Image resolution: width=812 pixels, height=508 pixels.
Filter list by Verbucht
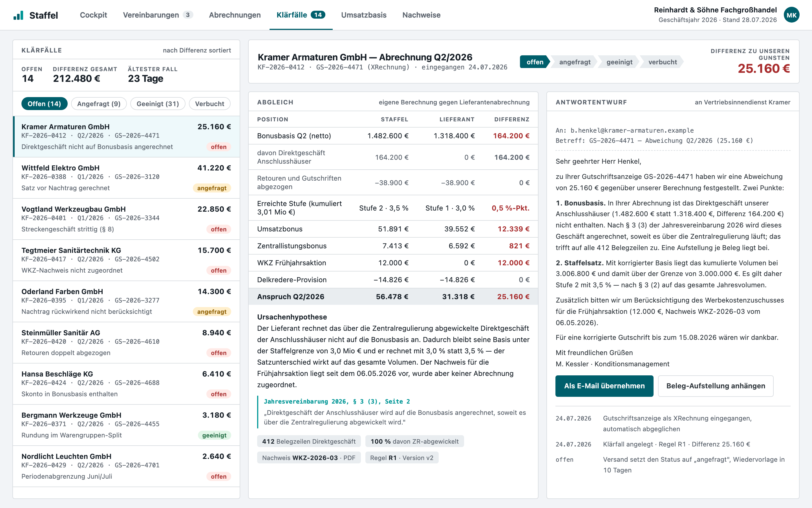210,104
